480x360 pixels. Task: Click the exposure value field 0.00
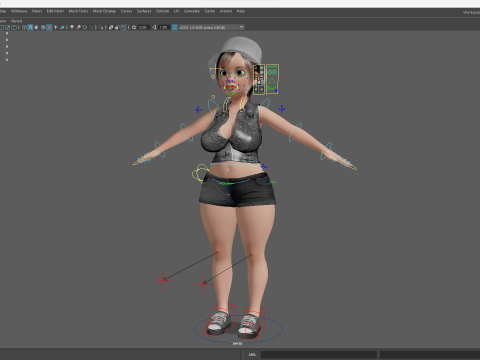tap(143, 27)
